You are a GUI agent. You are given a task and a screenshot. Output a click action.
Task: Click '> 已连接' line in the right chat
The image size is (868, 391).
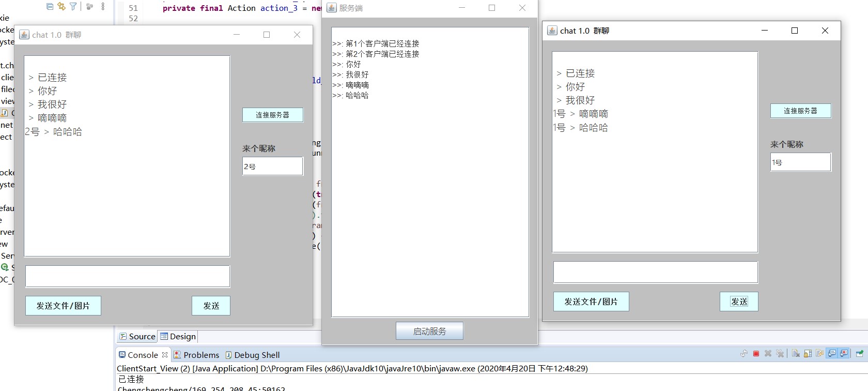click(576, 73)
